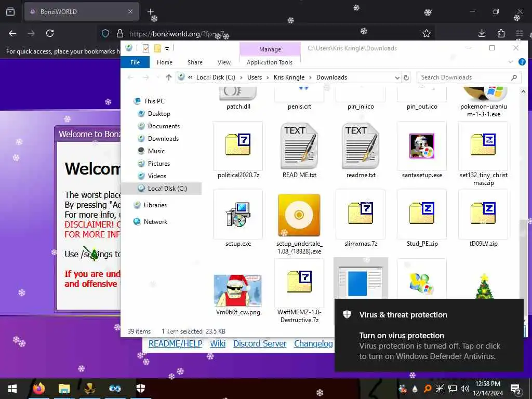The image size is (532, 399).
Task: Select setup.exe installer icon
Action: tap(238, 214)
